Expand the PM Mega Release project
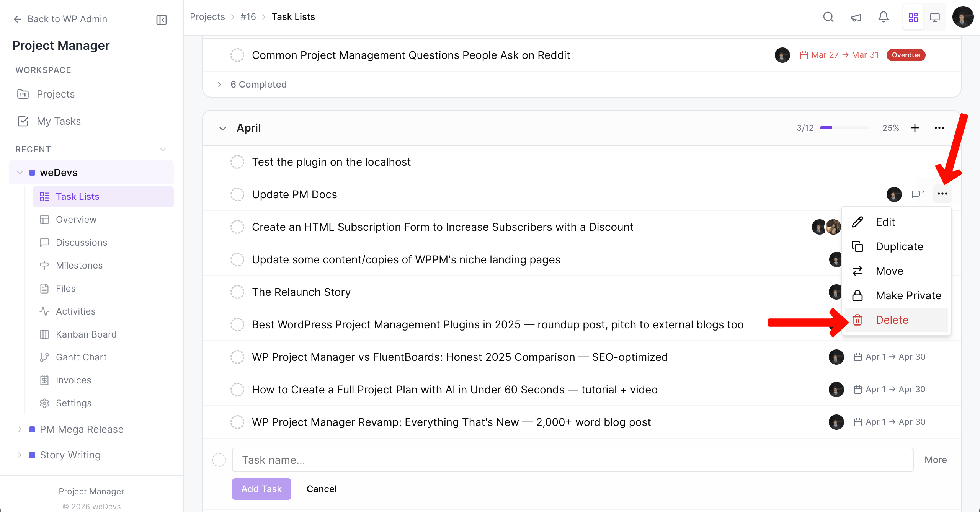 pyautogui.click(x=20, y=429)
